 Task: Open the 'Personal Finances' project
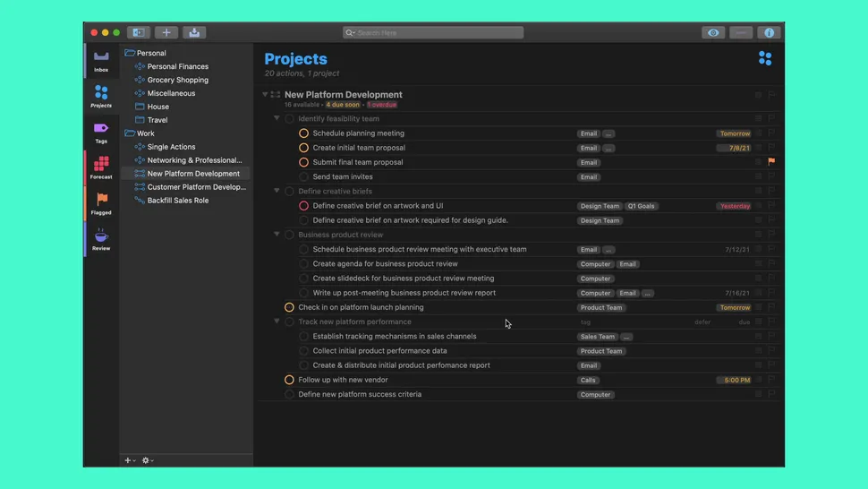pyautogui.click(x=177, y=66)
